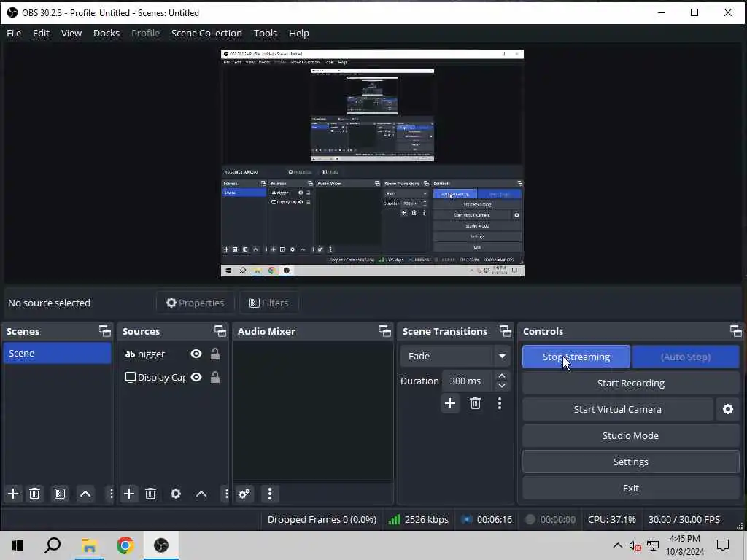Open the Help menu

298,33
